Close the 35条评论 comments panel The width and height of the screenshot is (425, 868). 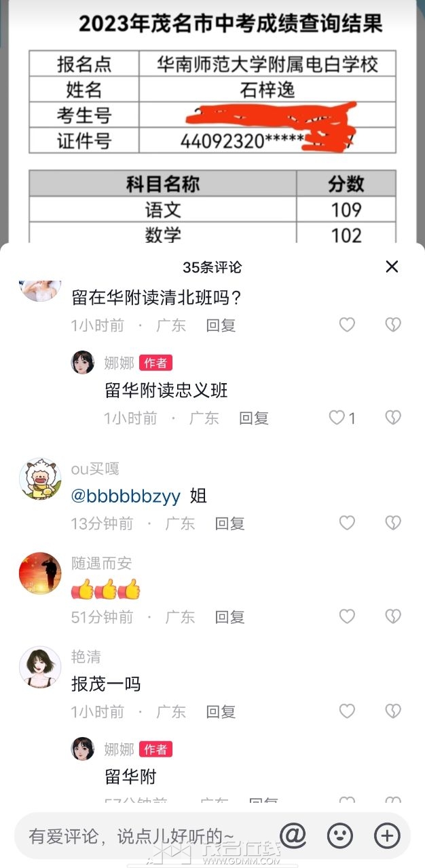point(392,267)
